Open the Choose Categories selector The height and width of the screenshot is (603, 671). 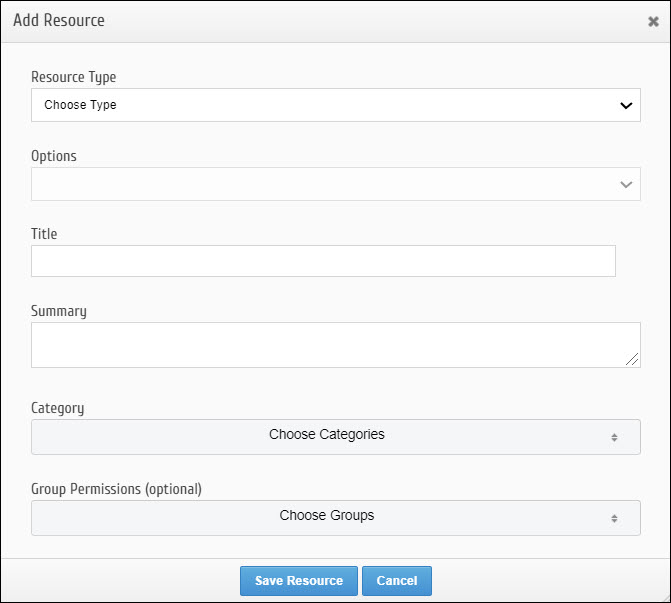[x=327, y=436]
